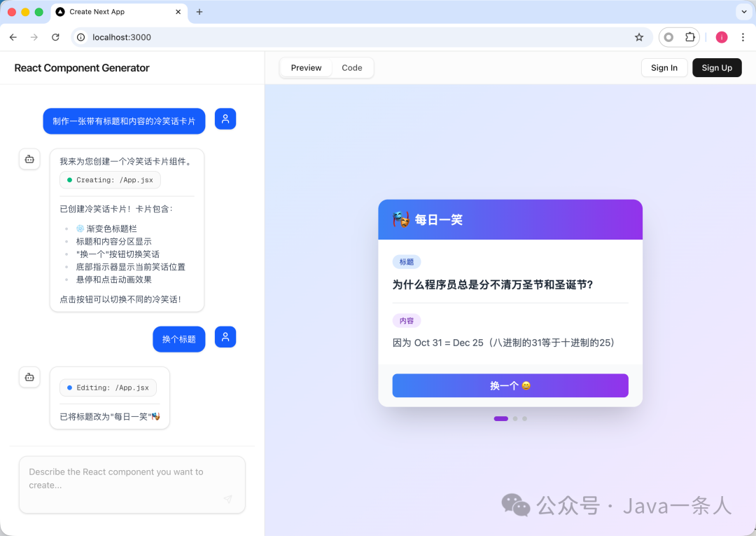
Task: Toggle the bookmark star in the address bar
Action: pyautogui.click(x=639, y=37)
